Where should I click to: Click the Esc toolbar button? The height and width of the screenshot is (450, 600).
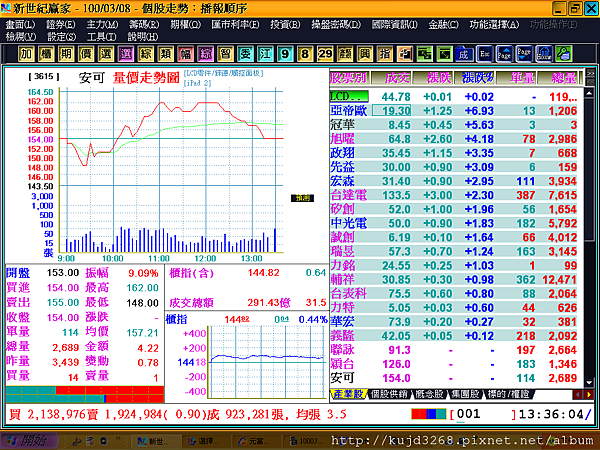484,54
